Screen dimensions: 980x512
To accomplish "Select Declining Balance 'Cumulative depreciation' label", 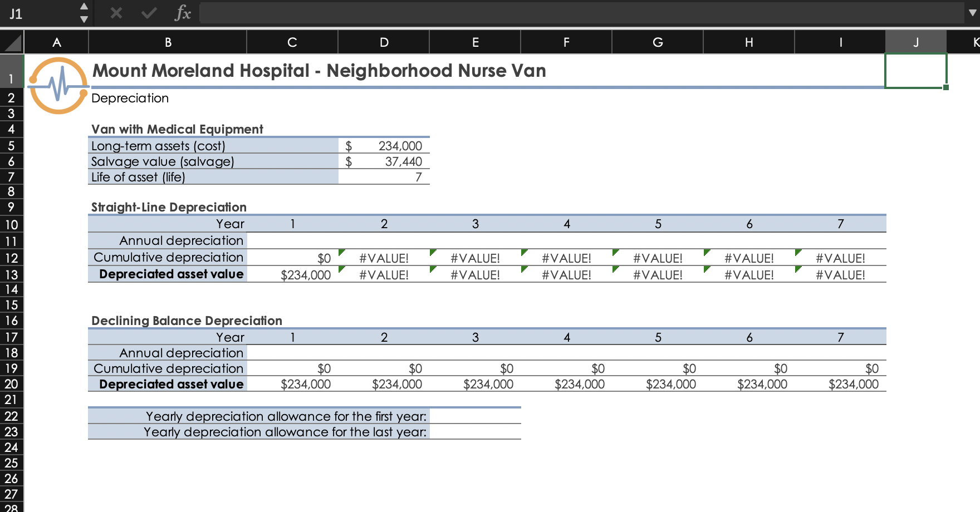I will (x=168, y=368).
